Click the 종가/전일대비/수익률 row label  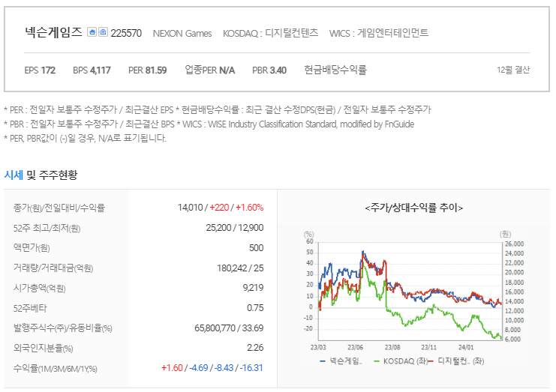point(59,208)
